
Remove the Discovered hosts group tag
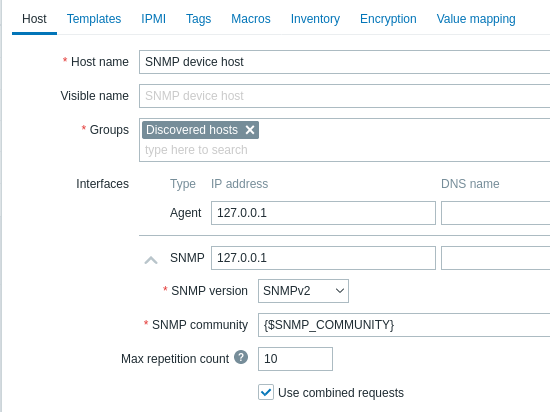click(250, 130)
